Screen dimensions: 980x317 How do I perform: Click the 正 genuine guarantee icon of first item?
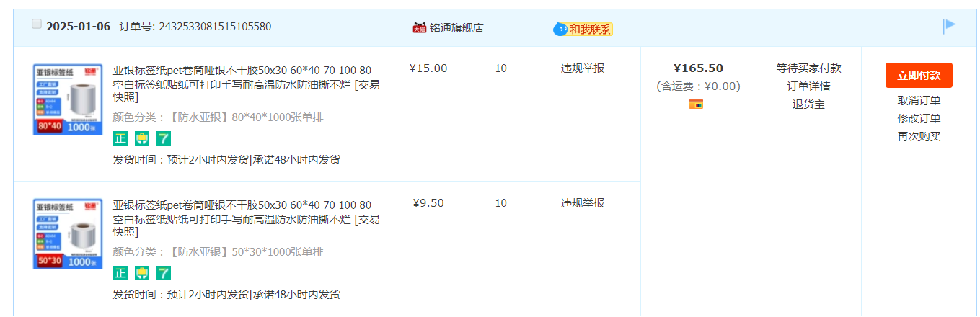(x=120, y=138)
